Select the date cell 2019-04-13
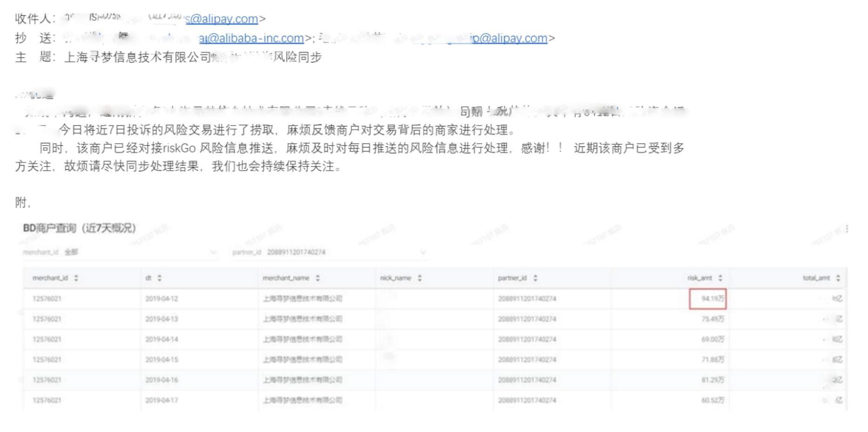 (161, 319)
